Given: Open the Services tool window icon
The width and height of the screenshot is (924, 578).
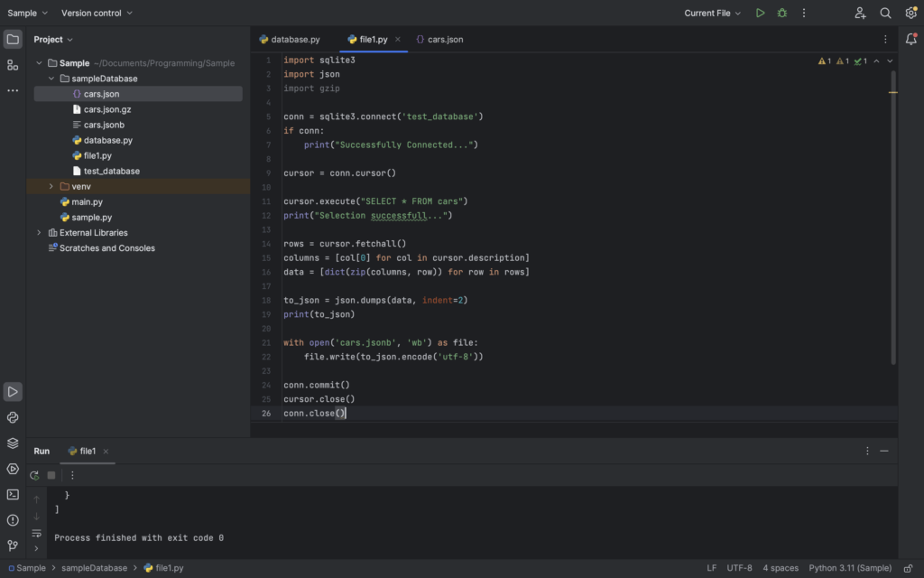Looking at the screenshot, I should (13, 443).
